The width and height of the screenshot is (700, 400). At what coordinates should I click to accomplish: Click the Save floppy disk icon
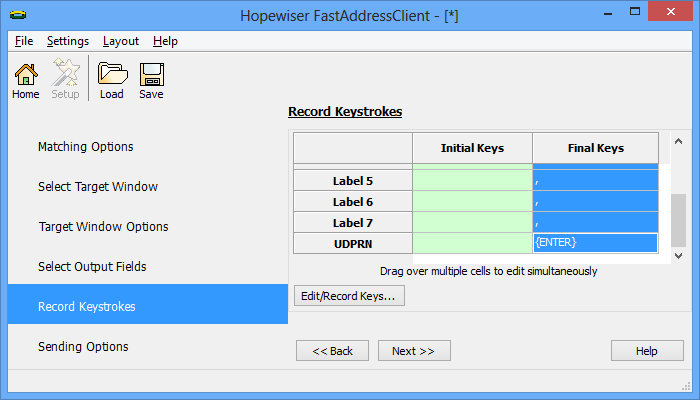pos(151,80)
